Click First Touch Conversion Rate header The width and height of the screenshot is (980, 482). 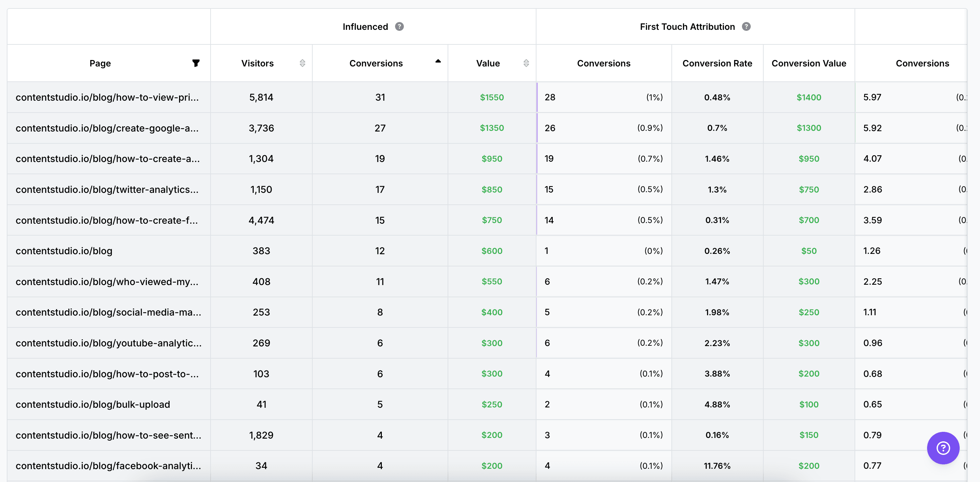click(717, 63)
